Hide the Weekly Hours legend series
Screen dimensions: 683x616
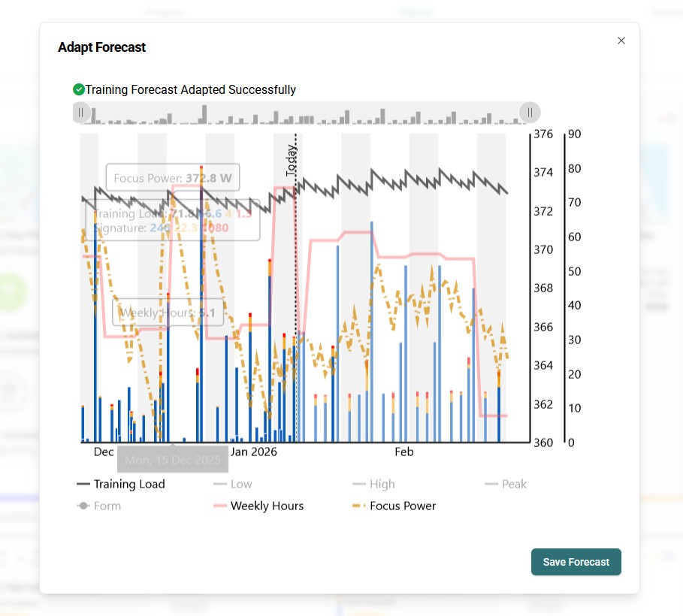(258, 506)
